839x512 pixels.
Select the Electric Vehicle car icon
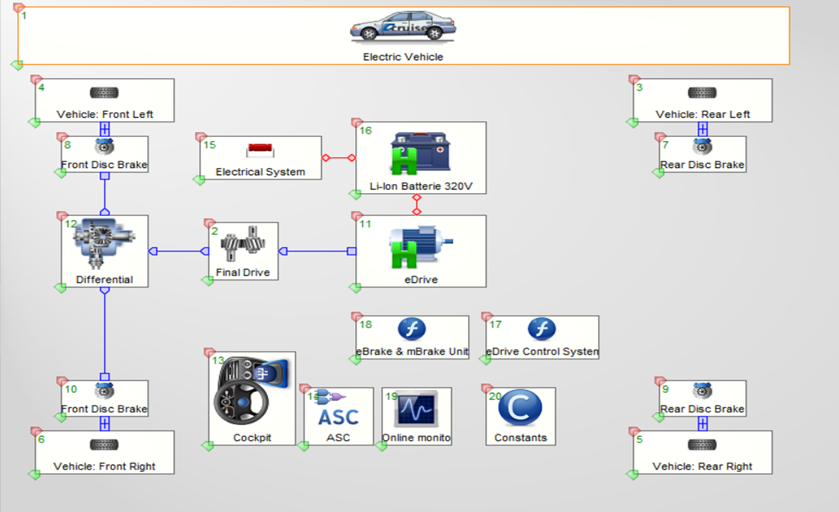402,27
